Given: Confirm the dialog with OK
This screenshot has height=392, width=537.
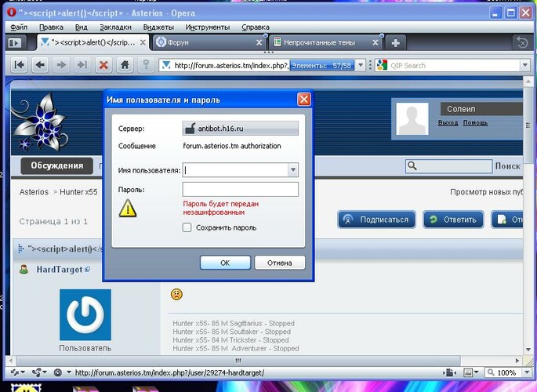Looking at the screenshot, I should [x=225, y=263].
